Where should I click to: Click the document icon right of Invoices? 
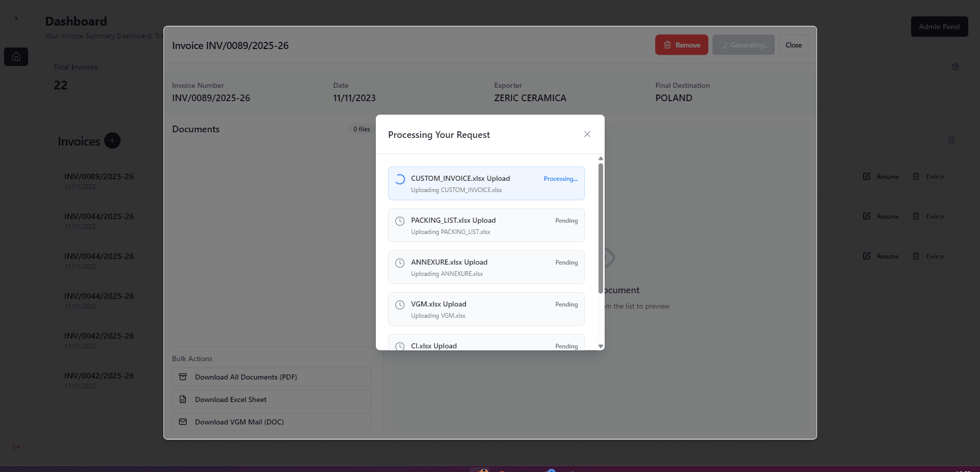(x=951, y=140)
